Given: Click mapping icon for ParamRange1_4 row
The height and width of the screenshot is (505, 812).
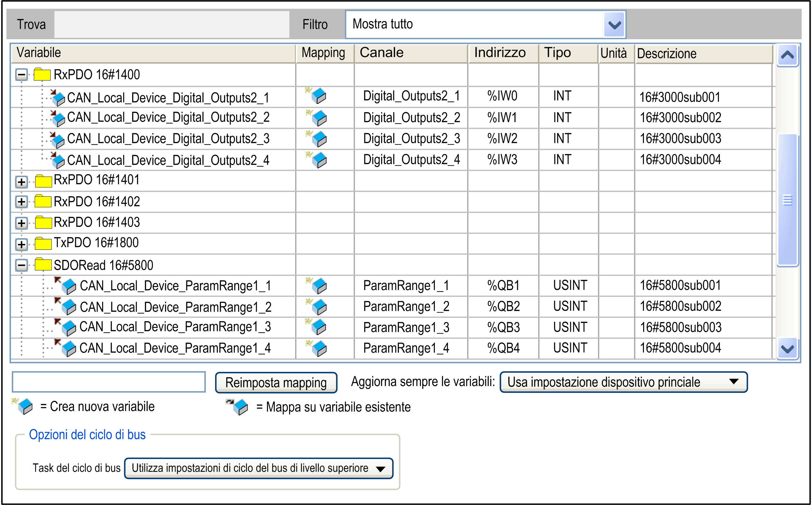Looking at the screenshot, I should click(318, 348).
